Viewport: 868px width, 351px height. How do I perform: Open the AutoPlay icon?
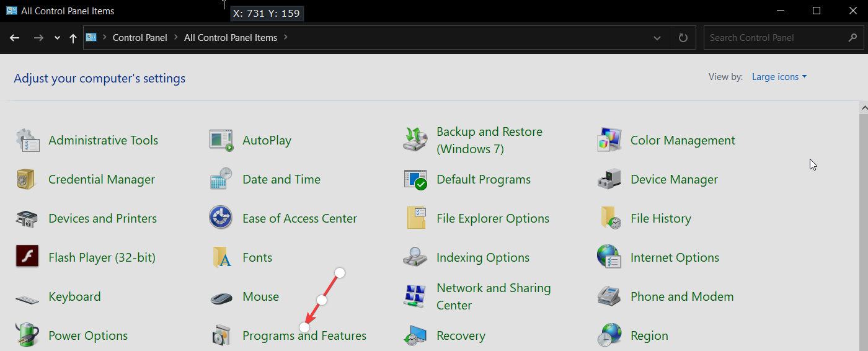tap(221, 140)
